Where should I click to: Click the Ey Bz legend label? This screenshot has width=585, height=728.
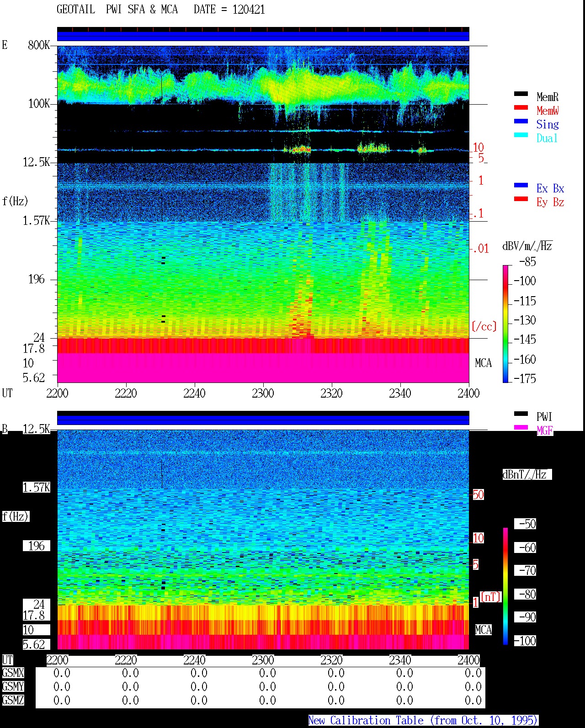pyautogui.click(x=550, y=202)
